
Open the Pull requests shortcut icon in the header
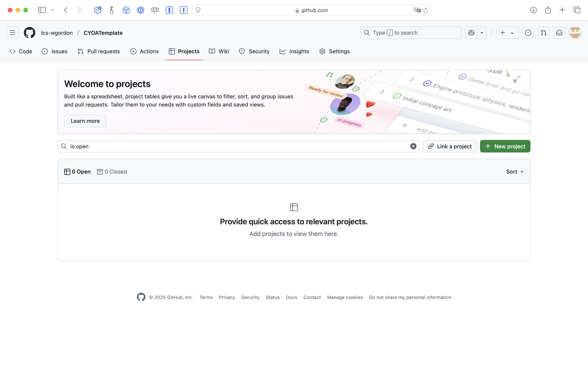pyautogui.click(x=543, y=33)
